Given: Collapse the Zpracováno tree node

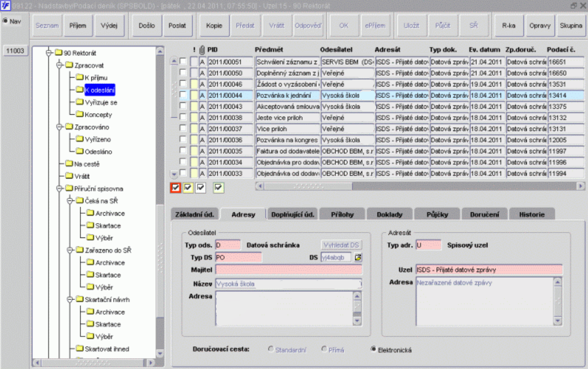Looking at the screenshot, I should point(59,127).
